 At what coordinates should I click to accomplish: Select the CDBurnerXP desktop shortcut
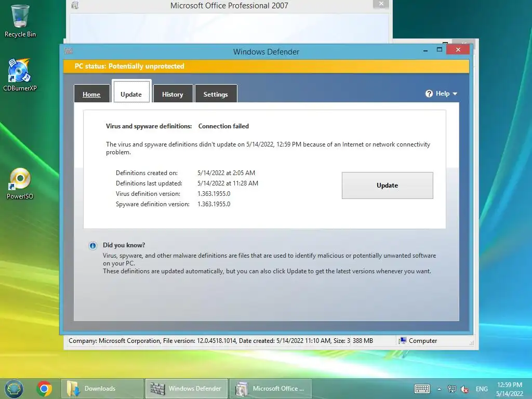point(20,75)
